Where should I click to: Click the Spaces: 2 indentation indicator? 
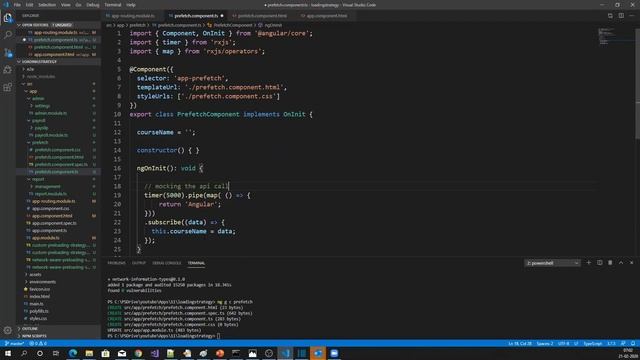click(x=544, y=343)
